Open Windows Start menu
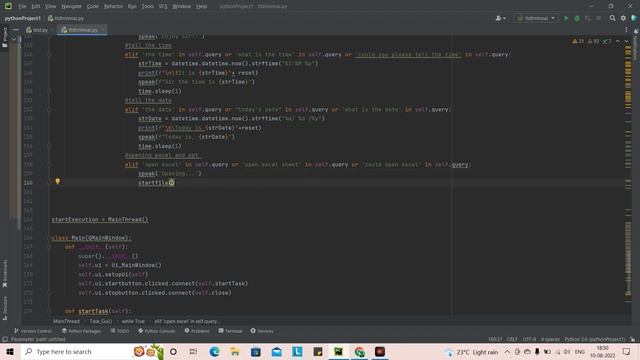This screenshot has height=360, width=640. tap(10, 351)
